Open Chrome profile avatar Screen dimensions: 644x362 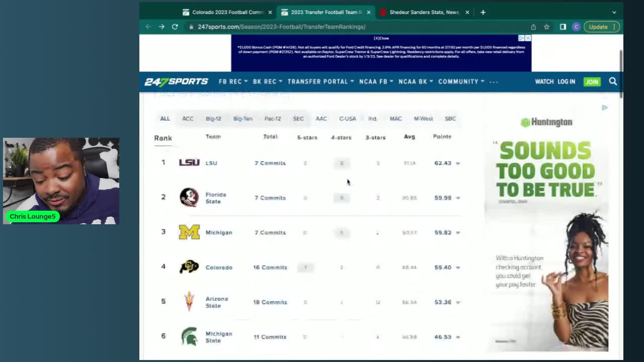[576, 27]
